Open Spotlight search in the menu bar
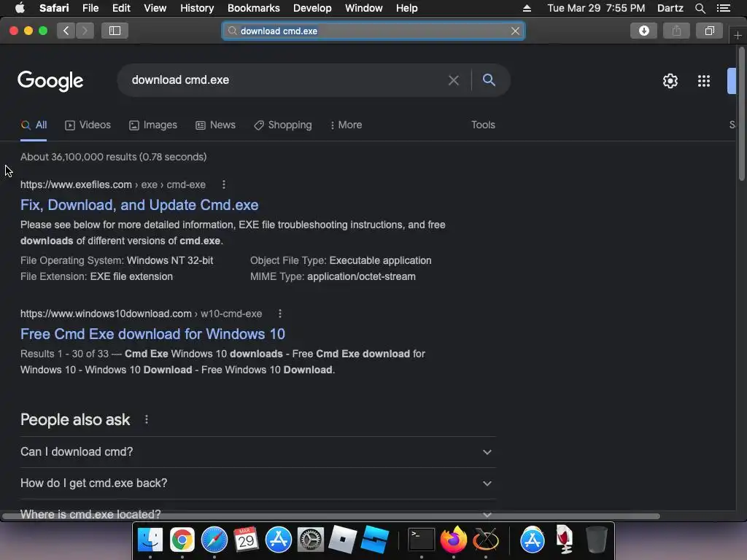Viewport: 747px width, 560px height. (700, 8)
